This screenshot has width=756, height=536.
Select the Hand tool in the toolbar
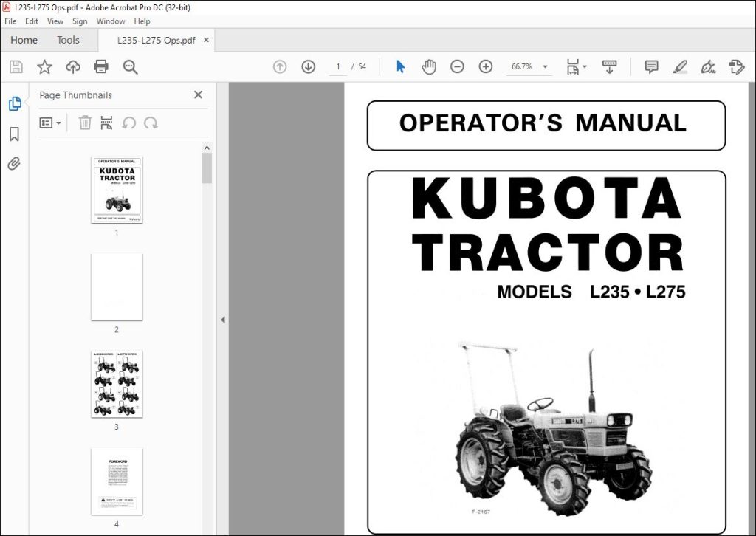click(x=428, y=66)
